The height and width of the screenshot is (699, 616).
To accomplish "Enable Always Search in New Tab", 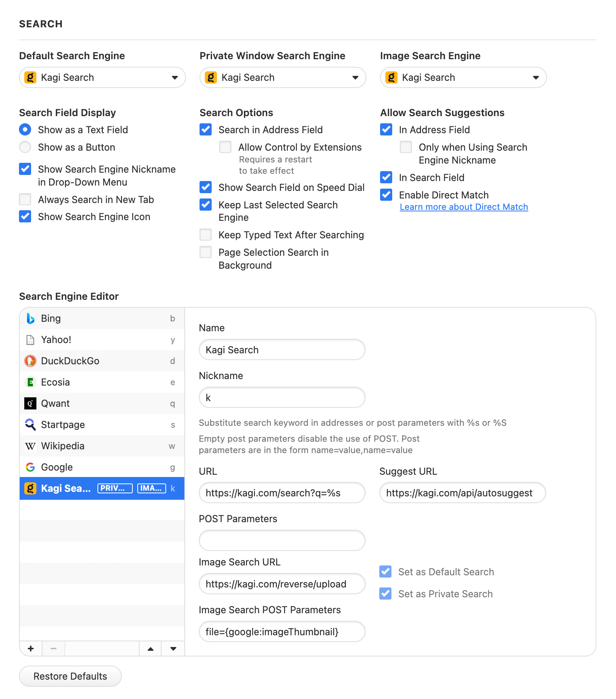I will click(25, 200).
